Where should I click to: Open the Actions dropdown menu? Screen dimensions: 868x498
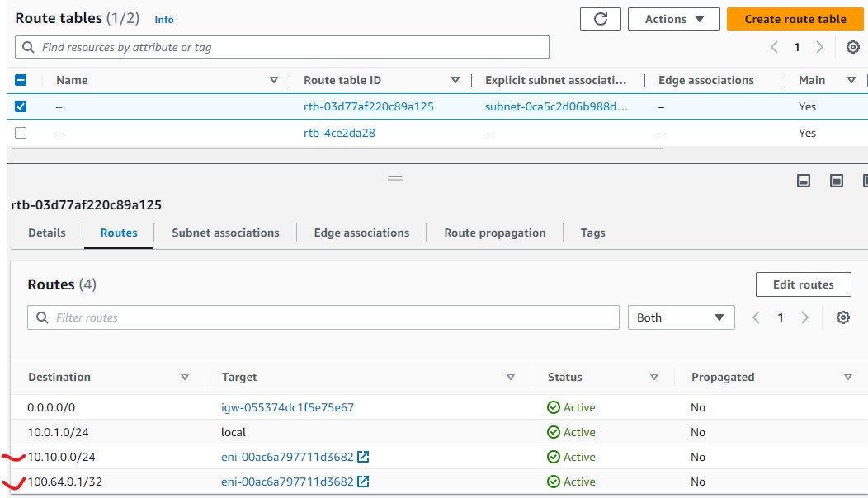pos(674,19)
